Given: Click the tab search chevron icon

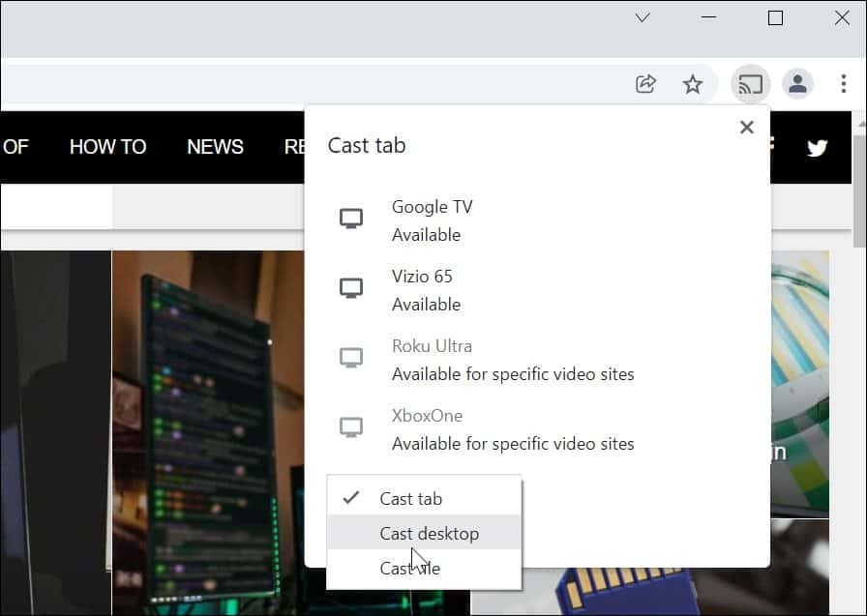Looking at the screenshot, I should tap(643, 17).
